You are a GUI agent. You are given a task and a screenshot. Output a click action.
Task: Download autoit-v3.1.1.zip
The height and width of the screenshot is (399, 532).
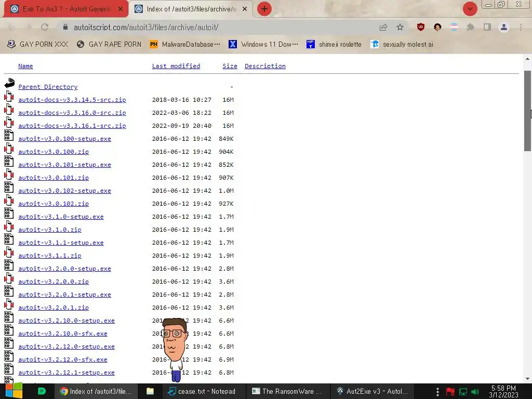pos(49,256)
